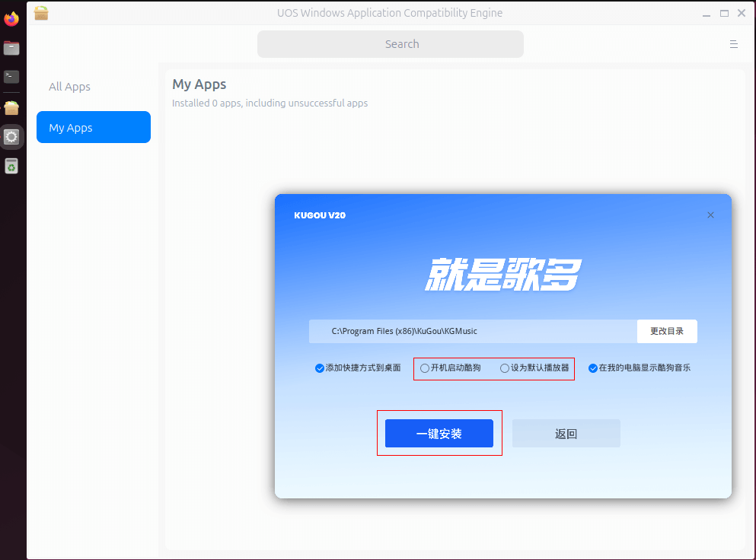This screenshot has height=560, width=756.
Task: Open the Files manager dock icon
Action: [x=11, y=48]
